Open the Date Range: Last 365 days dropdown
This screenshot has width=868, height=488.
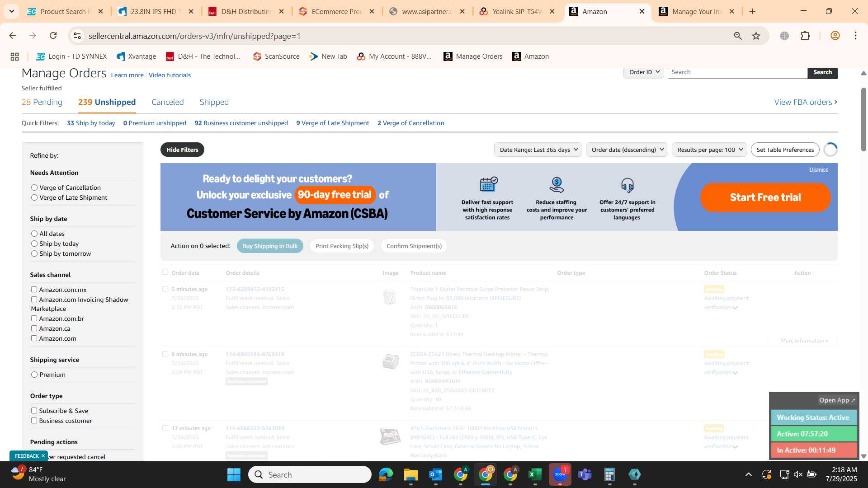pyautogui.click(x=538, y=150)
